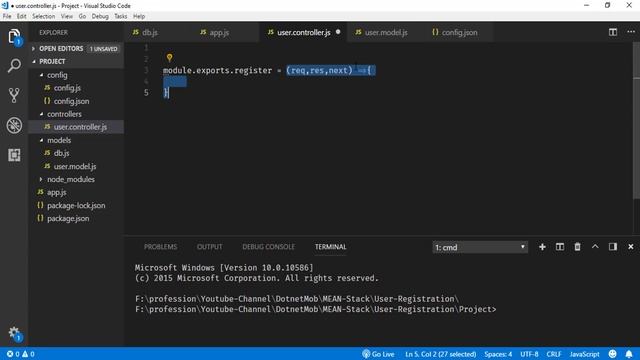This screenshot has width=640, height=360.
Task: Select user.controller.js in the explorer
Action: (x=76, y=127)
